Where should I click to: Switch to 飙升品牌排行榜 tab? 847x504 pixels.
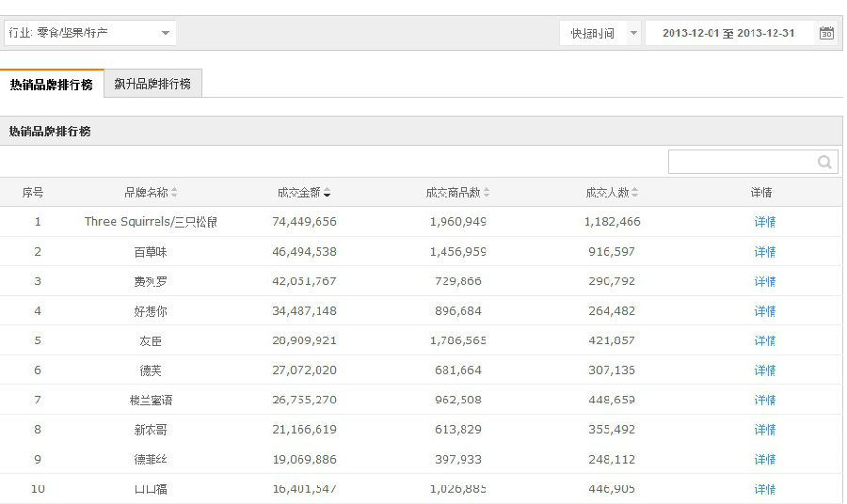pos(152,84)
